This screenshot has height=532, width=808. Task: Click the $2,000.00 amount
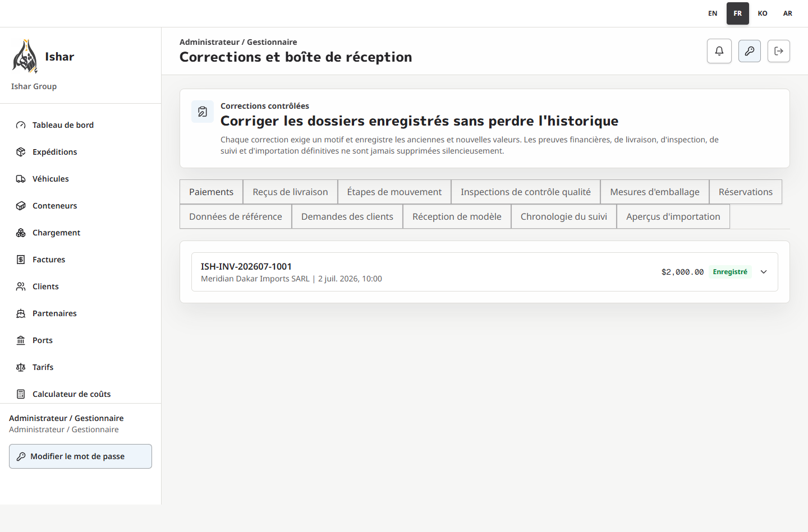tap(682, 272)
